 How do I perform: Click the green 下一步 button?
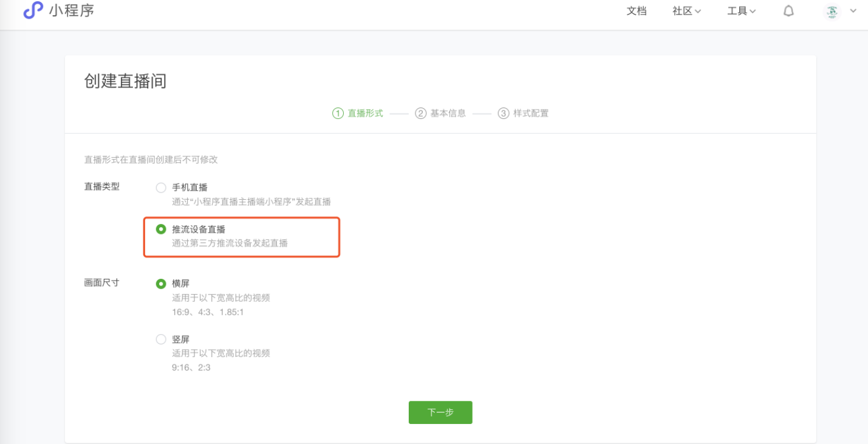[x=440, y=412]
